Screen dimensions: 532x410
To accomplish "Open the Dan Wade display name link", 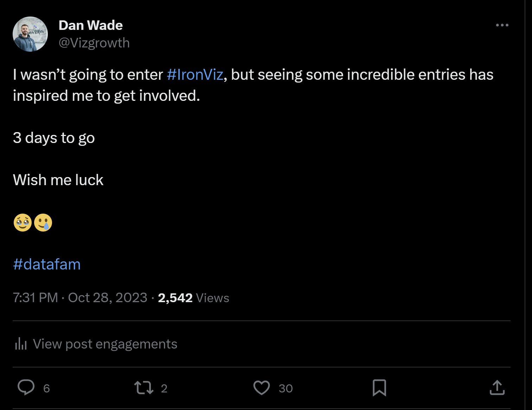I will (x=90, y=25).
